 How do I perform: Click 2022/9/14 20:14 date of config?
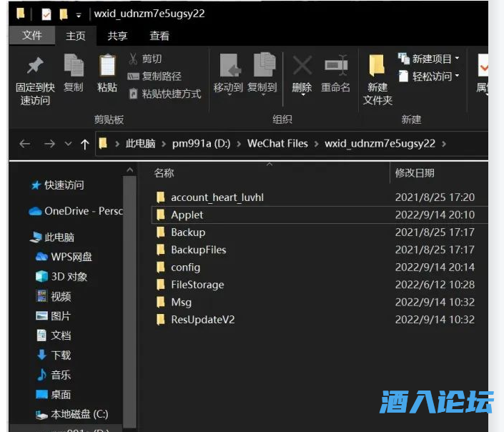pos(435,267)
